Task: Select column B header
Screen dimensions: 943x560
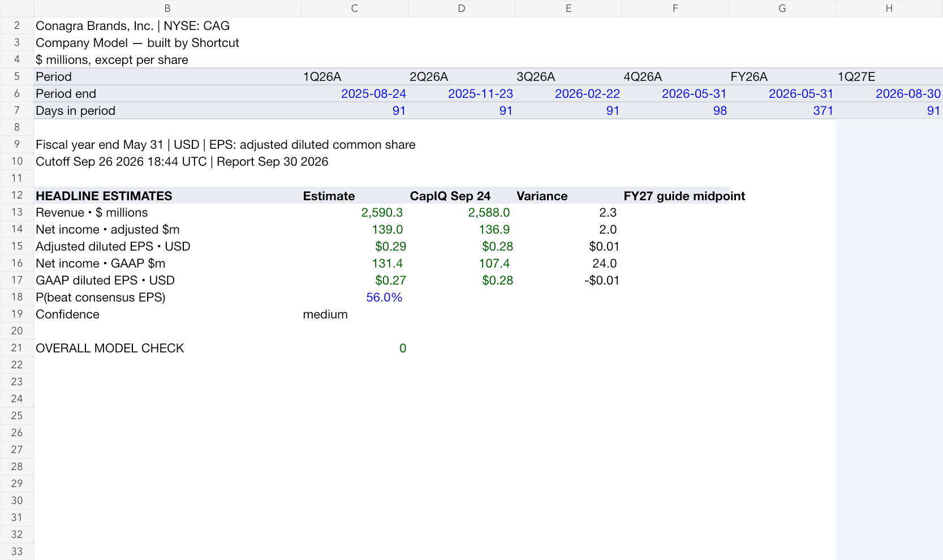Action: [167, 8]
